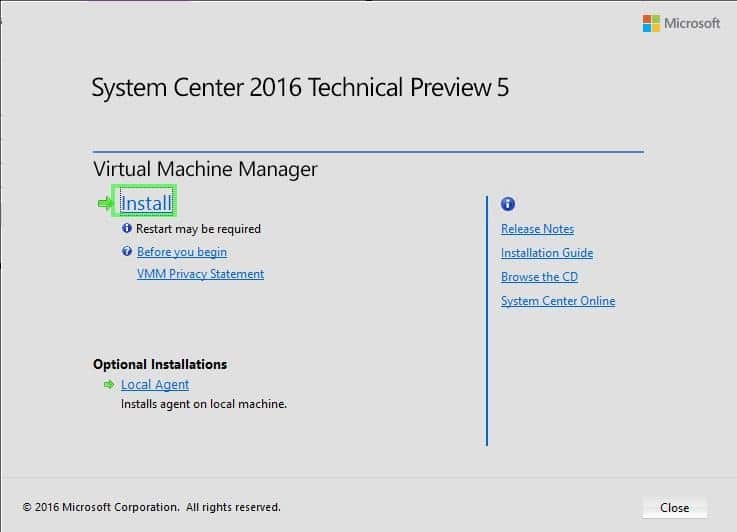
Task: Click the Microsoft logo
Action: coord(681,23)
